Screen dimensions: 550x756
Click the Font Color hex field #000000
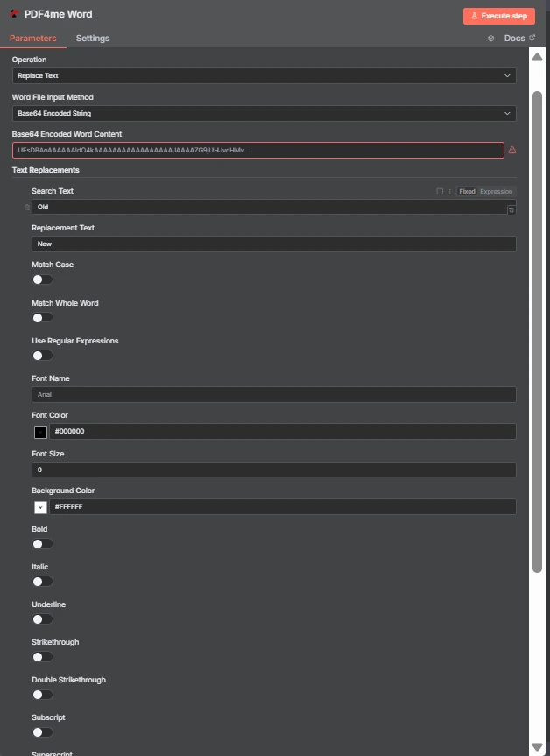pos(283,432)
